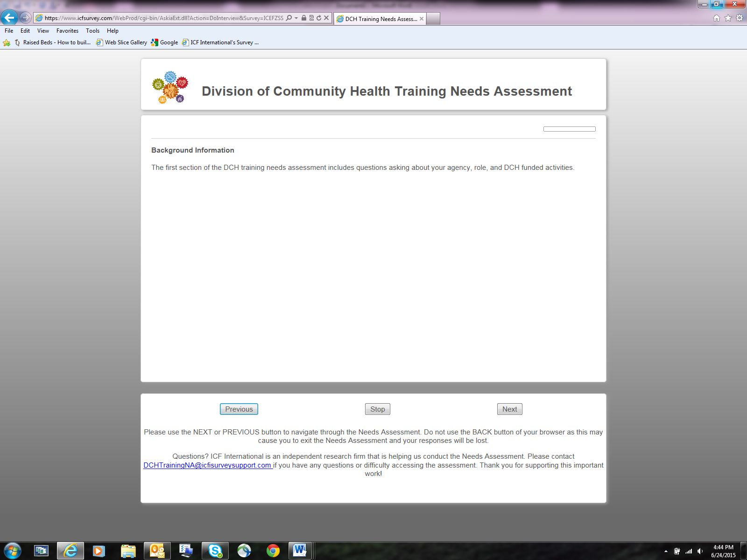Viewport: 747px width, 560px height.
Task: Open the Favorites star icon at top right
Action: 728,18
